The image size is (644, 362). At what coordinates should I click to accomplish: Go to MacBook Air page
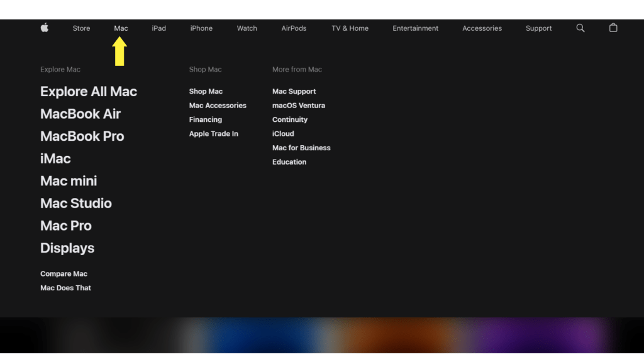click(80, 114)
